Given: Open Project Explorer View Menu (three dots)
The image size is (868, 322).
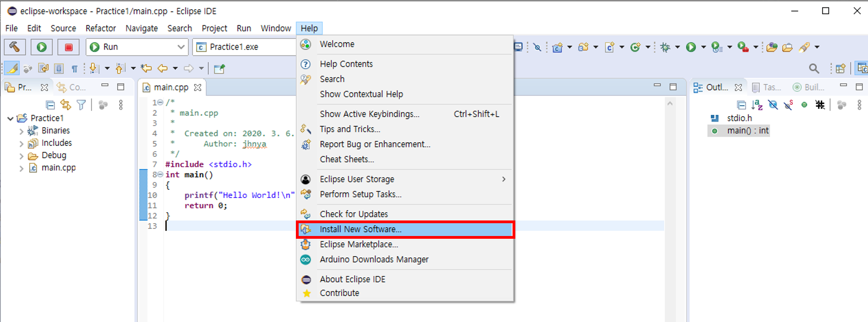Looking at the screenshot, I should pos(121,105).
